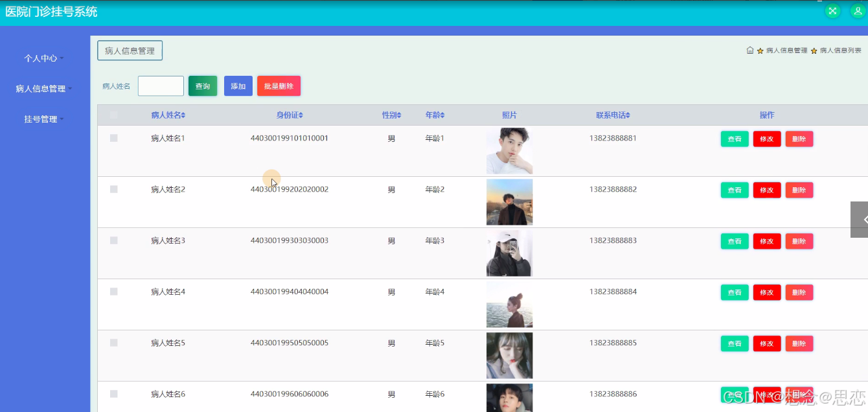Click 修改 for 病人姓名4
Screen dimensions: 868x412
pyautogui.click(x=767, y=293)
